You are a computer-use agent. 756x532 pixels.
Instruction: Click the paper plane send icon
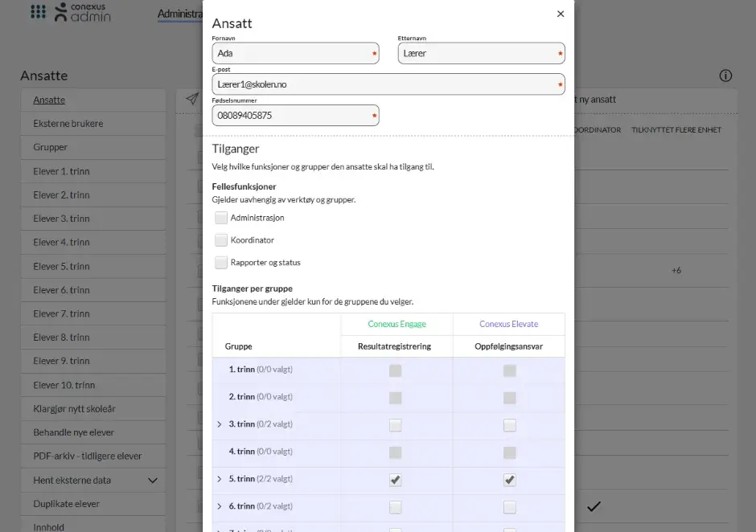click(192, 99)
